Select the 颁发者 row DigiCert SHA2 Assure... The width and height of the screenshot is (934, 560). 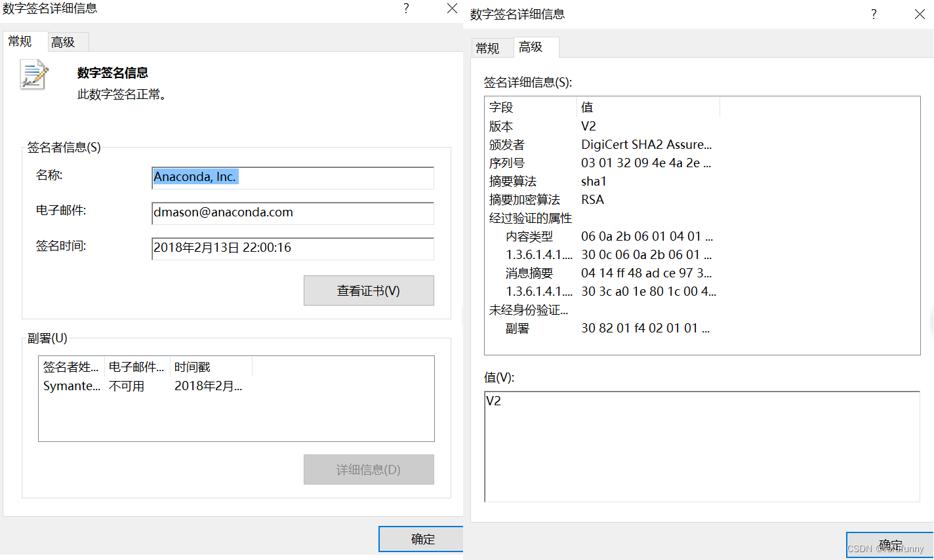702,144
